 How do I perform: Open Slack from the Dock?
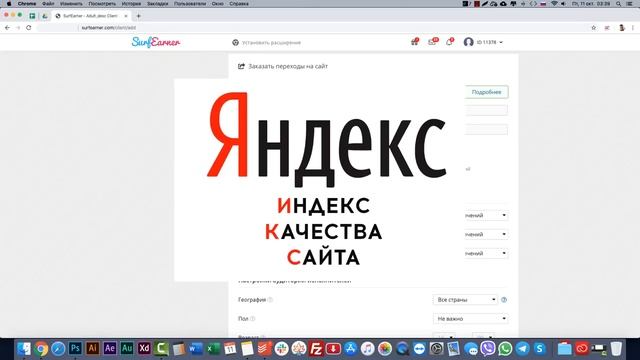pyautogui.click(x=281, y=349)
